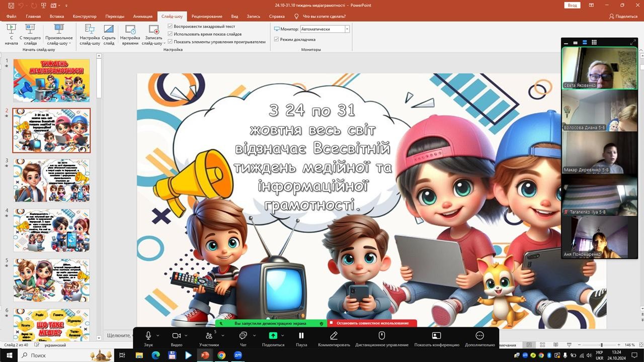Start slideshow from current slide icon
This screenshot has width=644, height=362.
pyautogui.click(x=30, y=29)
